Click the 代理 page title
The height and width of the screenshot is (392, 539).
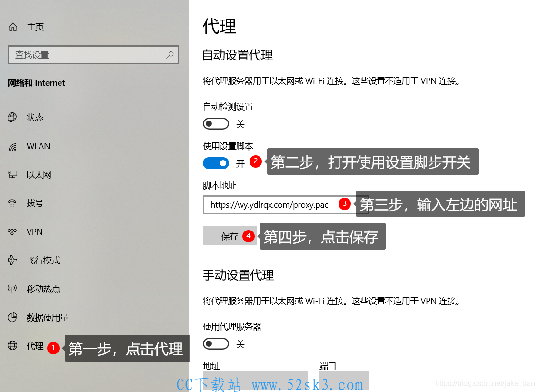point(219,26)
